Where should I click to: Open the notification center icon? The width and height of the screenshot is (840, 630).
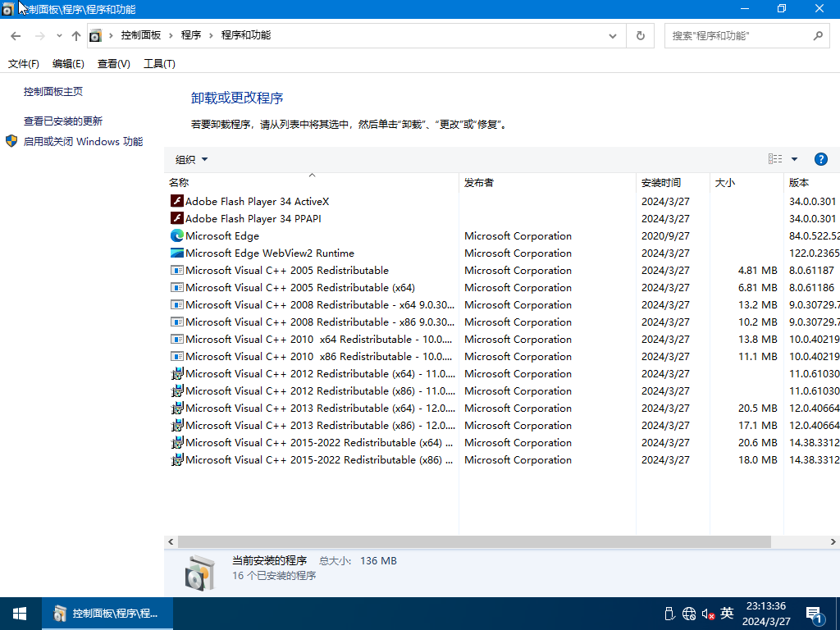click(815, 614)
